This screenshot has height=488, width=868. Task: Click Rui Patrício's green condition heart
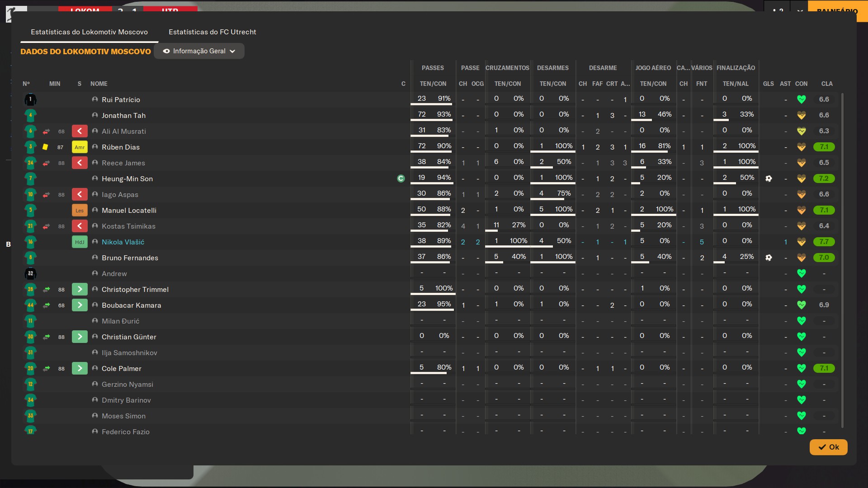click(802, 99)
